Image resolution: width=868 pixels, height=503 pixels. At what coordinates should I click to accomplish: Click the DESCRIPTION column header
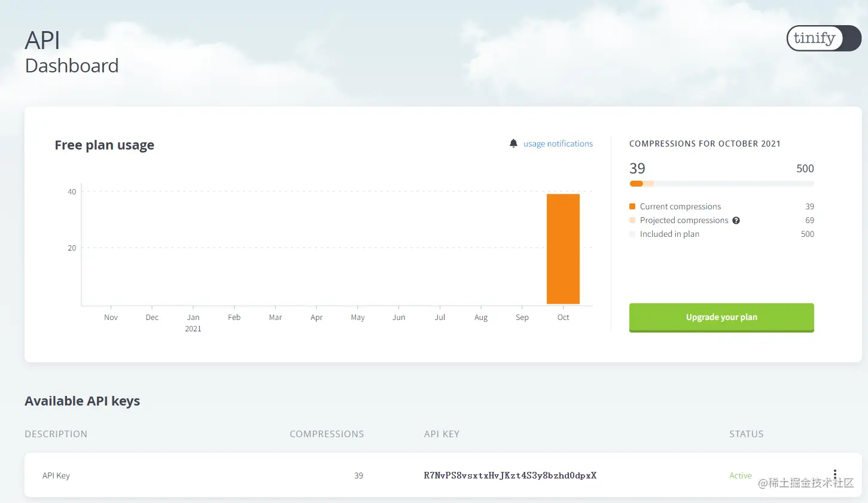tap(56, 434)
